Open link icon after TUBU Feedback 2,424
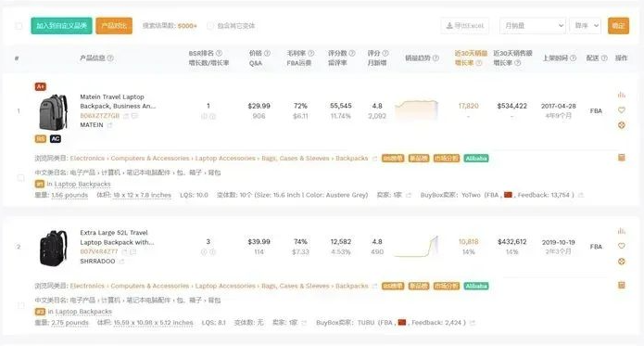This screenshot has height=346, width=644. coord(473,323)
